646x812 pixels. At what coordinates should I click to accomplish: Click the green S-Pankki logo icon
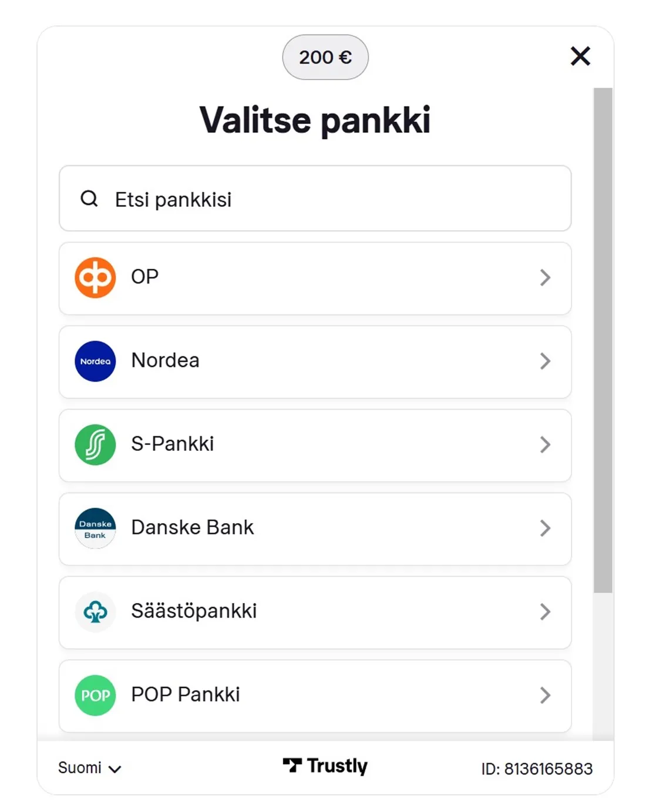tap(95, 444)
